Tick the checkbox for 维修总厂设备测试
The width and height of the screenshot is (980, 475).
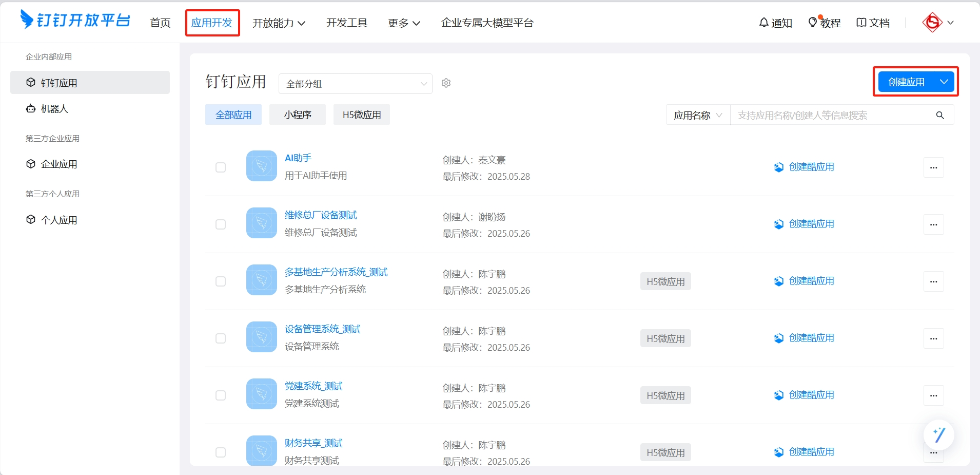coord(221,224)
